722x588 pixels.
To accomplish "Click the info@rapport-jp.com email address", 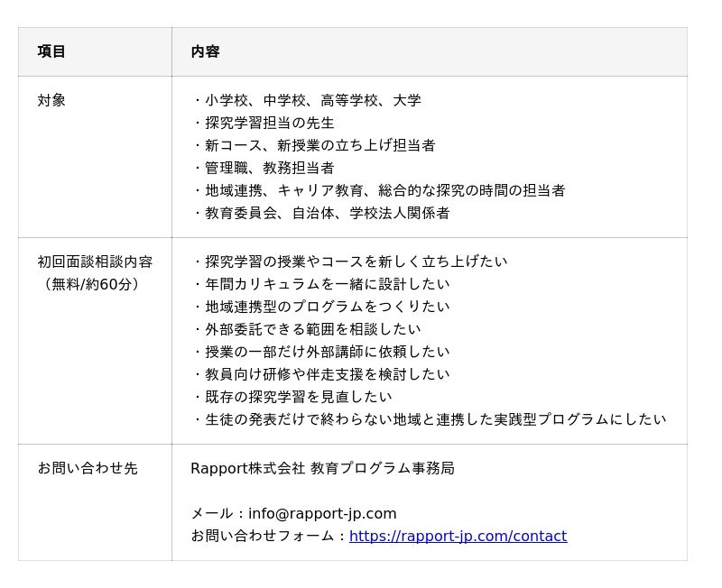I will click(322, 513).
